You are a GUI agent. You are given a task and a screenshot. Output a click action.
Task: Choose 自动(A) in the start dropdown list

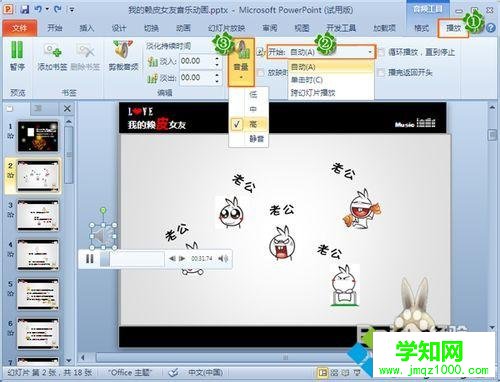[x=330, y=67]
